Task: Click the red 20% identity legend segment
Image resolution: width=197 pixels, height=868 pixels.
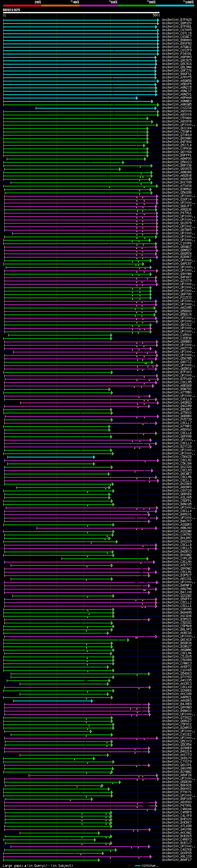Action: tap(22, 6)
